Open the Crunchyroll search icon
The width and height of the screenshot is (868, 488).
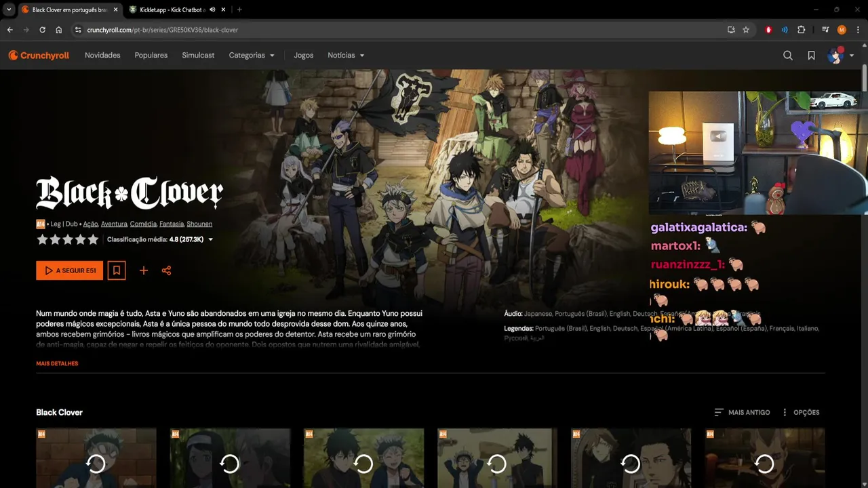(x=788, y=56)
